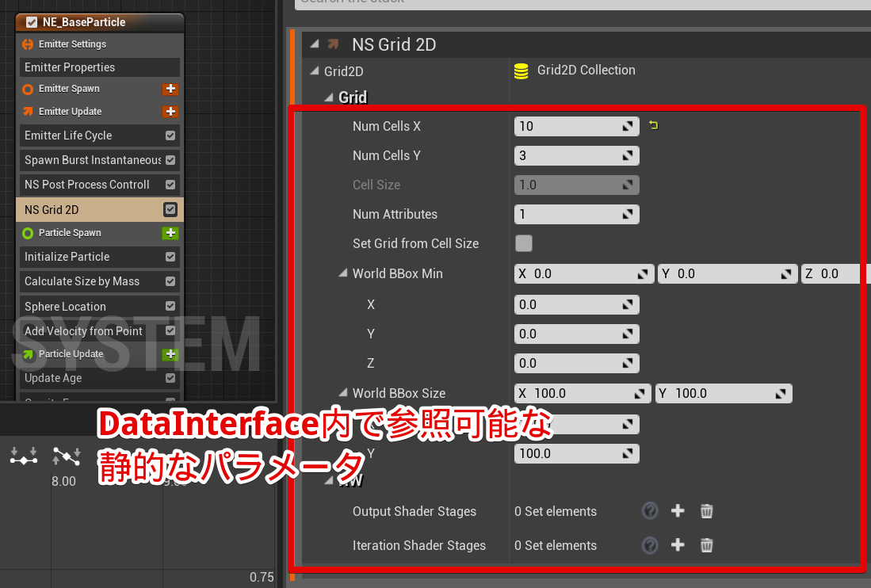
Task: Click the Num Attributes expand-field arrow
Action: [628, 214]
